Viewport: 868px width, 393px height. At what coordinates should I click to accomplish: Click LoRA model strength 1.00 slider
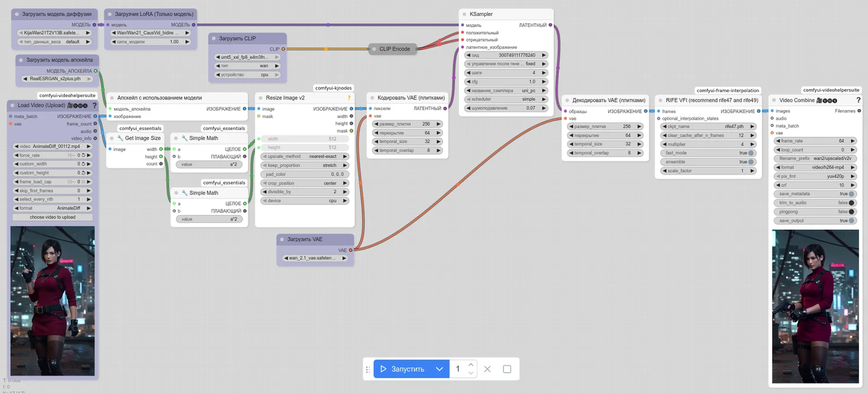(151, 42)
